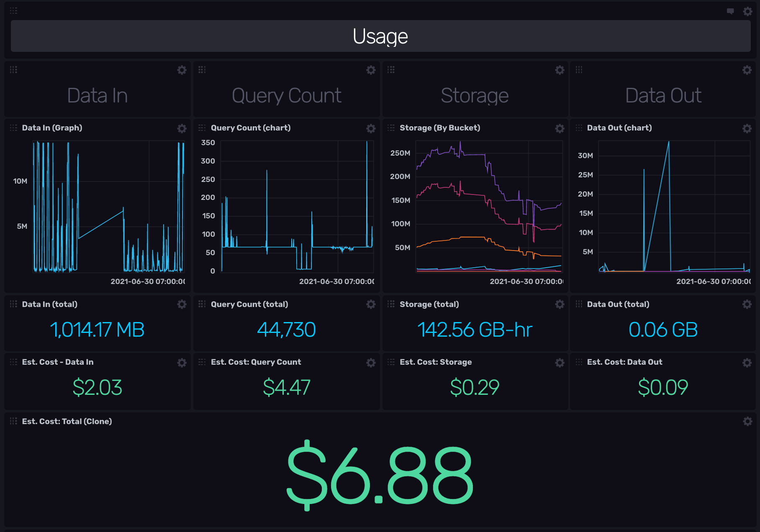Open gear menu on the Query Count title cell
This screenshot has height=532, width=760.
(371, 70)
